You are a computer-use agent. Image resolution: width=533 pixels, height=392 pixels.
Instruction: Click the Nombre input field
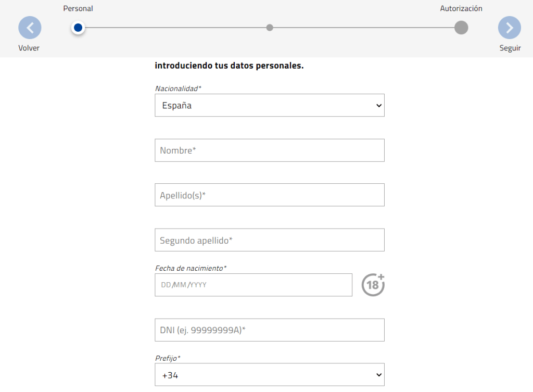[x=270, y=150]
